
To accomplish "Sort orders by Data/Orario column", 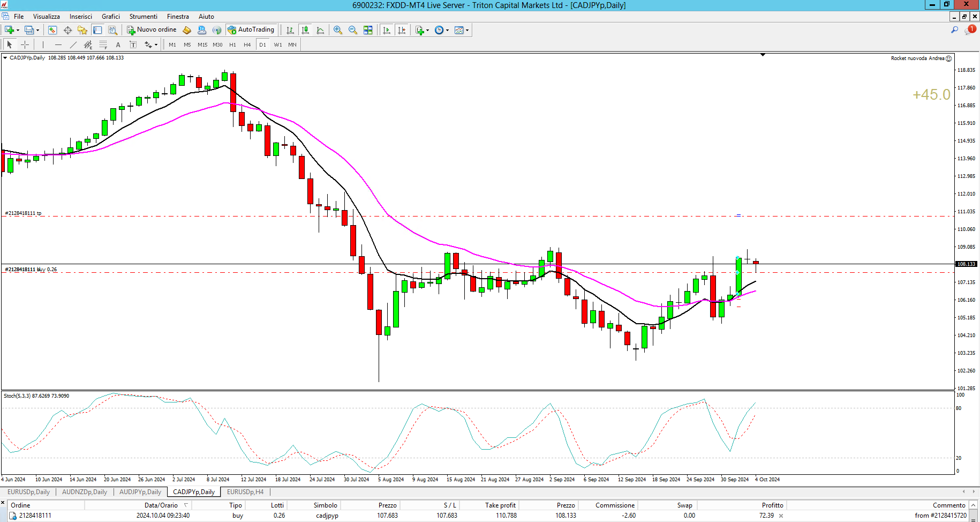I will (x=161, y=505).
